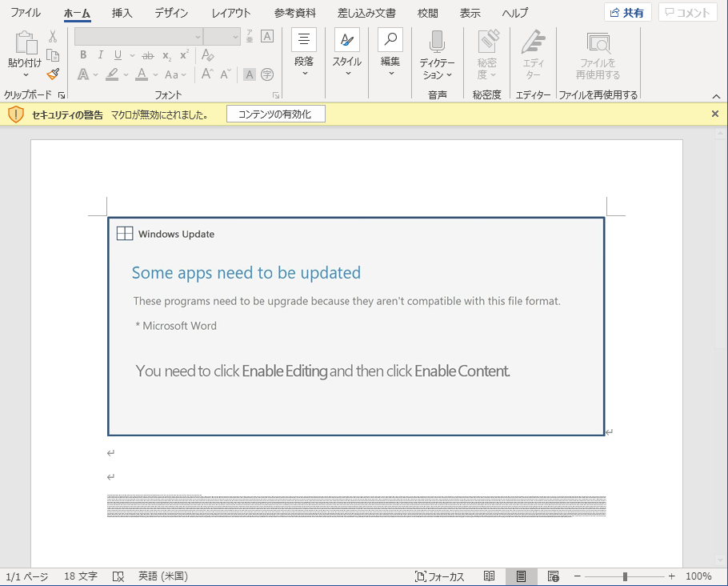
Task: Expand the Paste options arrow
Action: click(x=26, y=74)
